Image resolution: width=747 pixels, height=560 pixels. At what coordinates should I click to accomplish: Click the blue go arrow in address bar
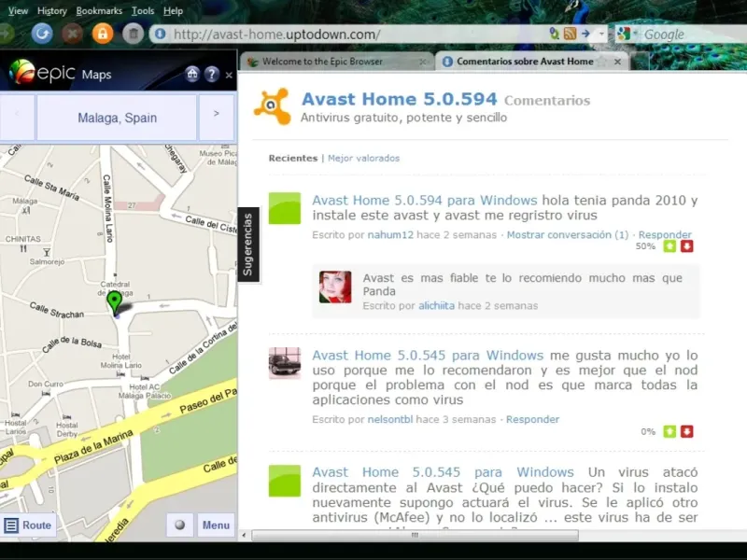(x=586, y=34)
